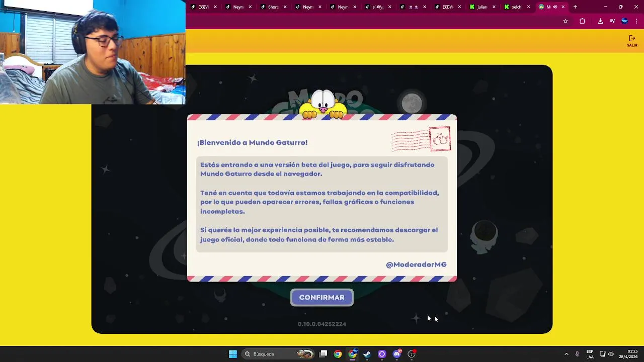Open the active Chrome window taskbar icon
644x362 pixels.
353,354
